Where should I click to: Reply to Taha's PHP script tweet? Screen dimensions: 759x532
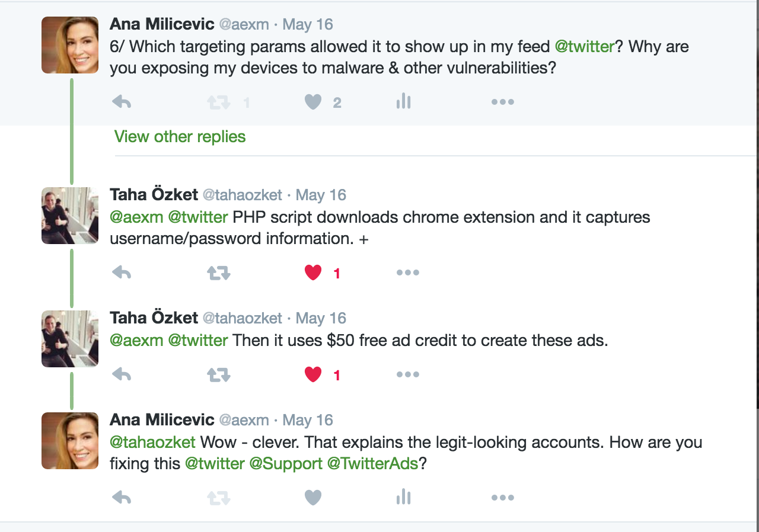coord(122,273)
